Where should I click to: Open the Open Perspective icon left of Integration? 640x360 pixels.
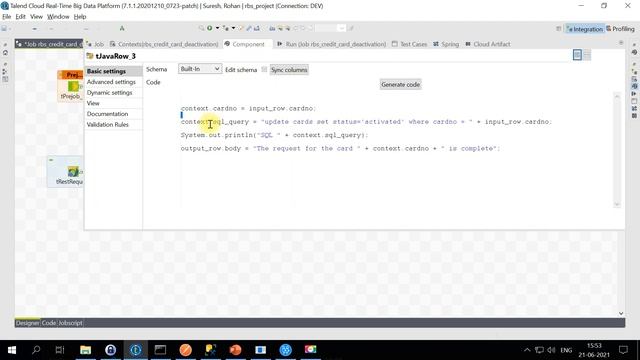coord(559,29)
